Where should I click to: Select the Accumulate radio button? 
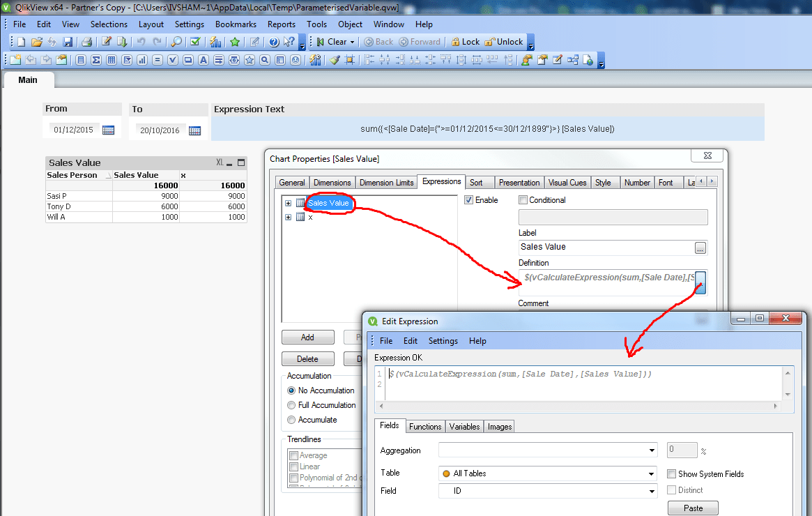(291, 420)
